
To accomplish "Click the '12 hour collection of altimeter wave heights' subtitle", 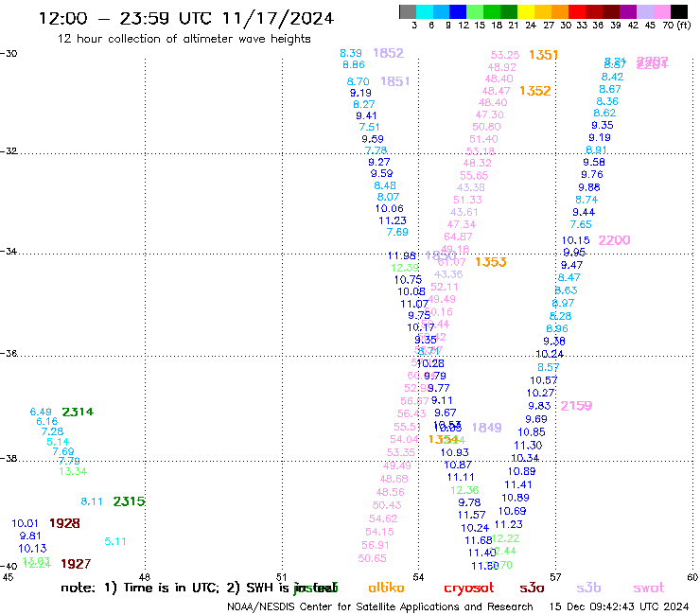I will [x=184, y=39].
